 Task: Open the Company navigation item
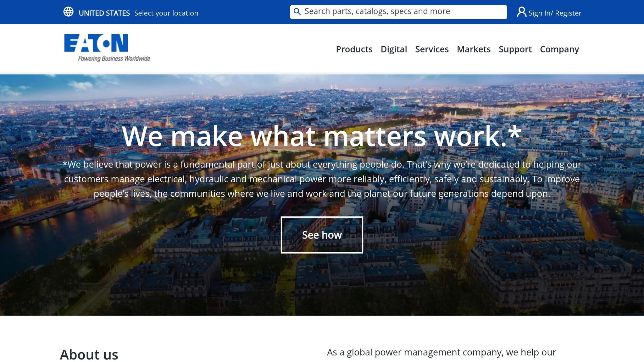(559, 49)
